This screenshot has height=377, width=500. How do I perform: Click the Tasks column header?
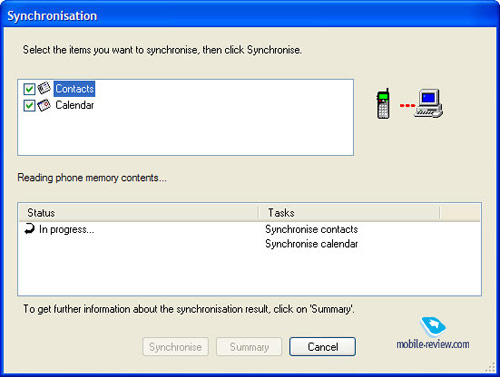click(x=349, y=213)
